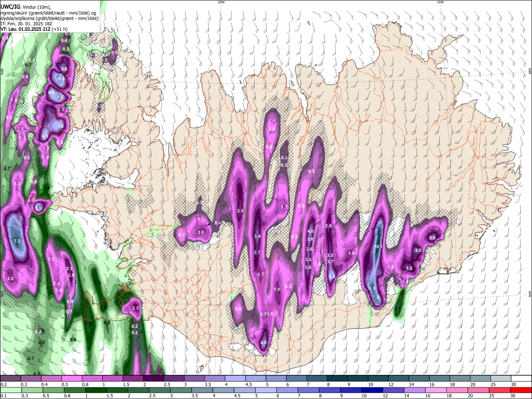This screenshot has height=399, width=532.
Task: Select the light pink 16 swatch in lower scale
Action: tap(436, 390)
